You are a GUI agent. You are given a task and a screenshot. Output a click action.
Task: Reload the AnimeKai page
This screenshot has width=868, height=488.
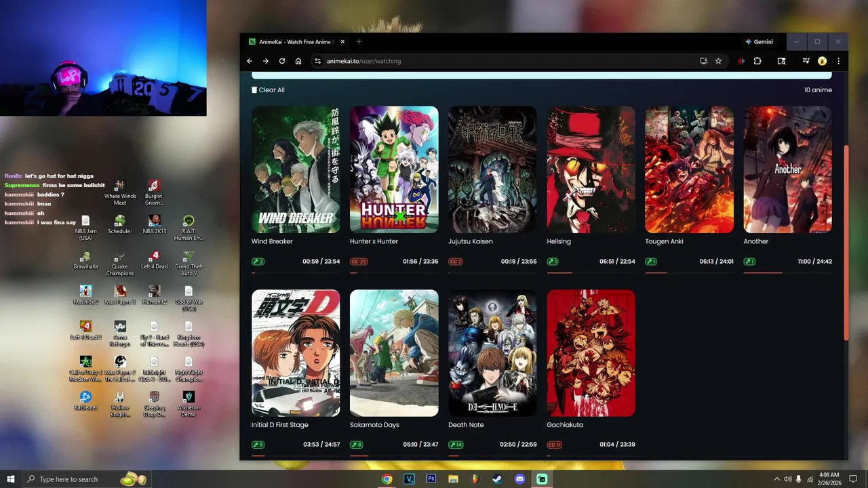[282, 61]
